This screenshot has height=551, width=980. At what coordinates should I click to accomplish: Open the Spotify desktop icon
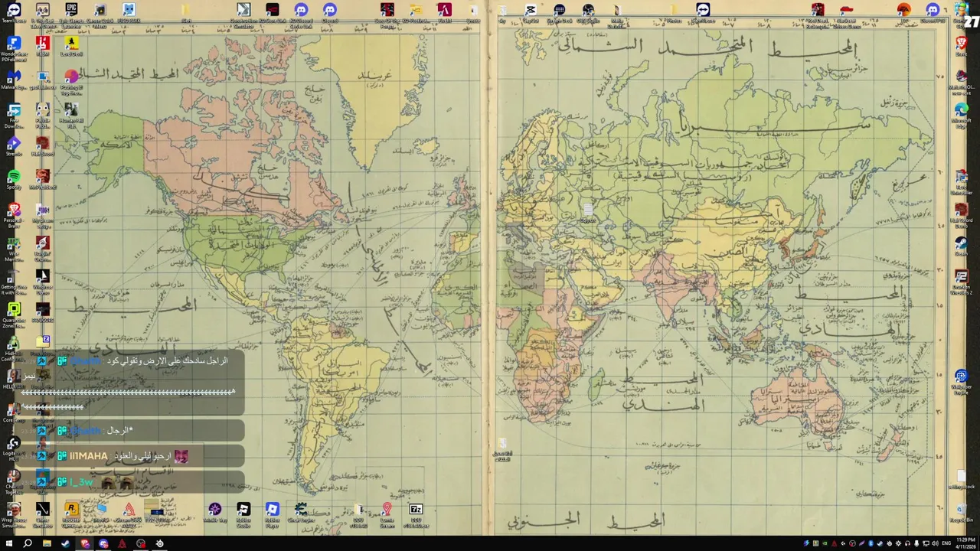(14, 179)
